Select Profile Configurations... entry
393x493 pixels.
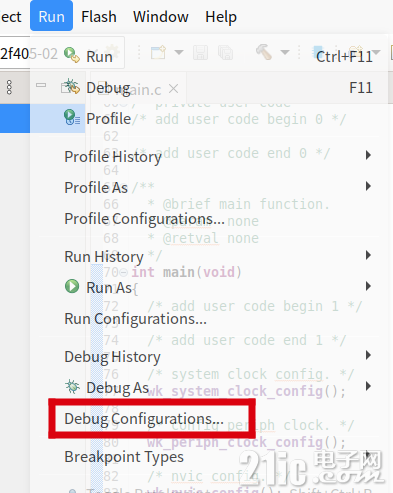(145, 219)
